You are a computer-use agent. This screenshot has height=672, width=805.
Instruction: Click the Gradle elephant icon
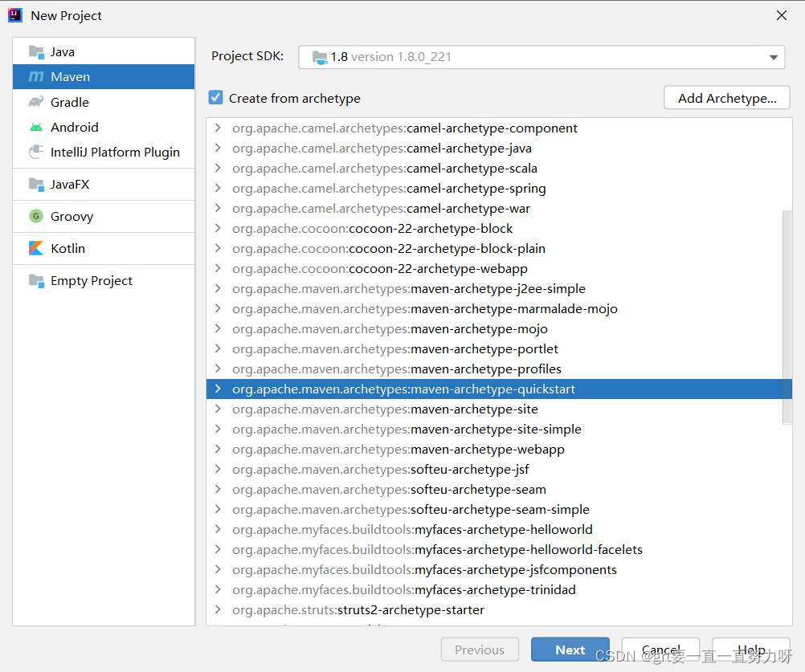click(x=36, y=102)
